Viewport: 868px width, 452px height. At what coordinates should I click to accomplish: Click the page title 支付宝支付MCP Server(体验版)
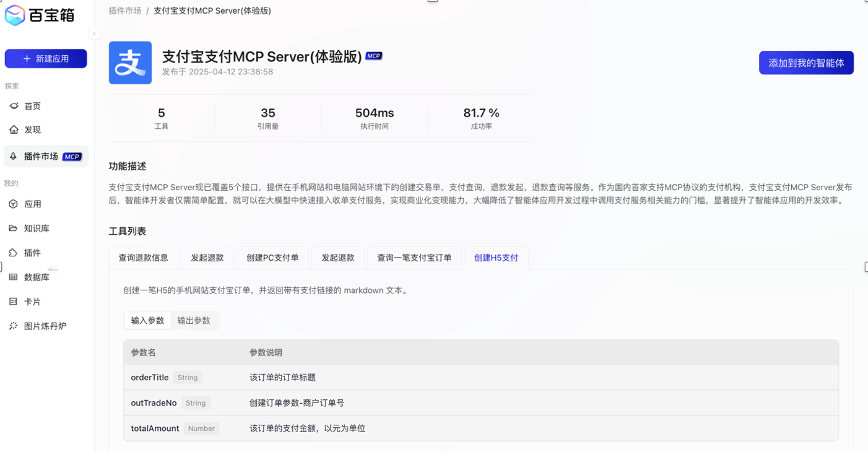262,56
